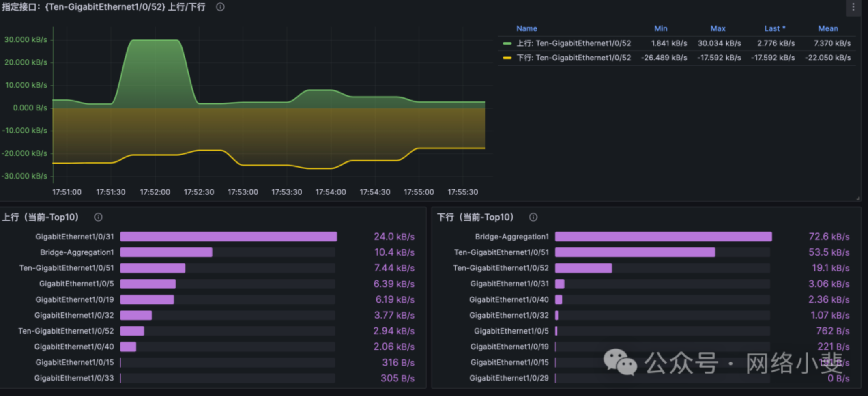868x396 pixels.
Task: Sort legend by Name column
Action: (x=526, y=28)
